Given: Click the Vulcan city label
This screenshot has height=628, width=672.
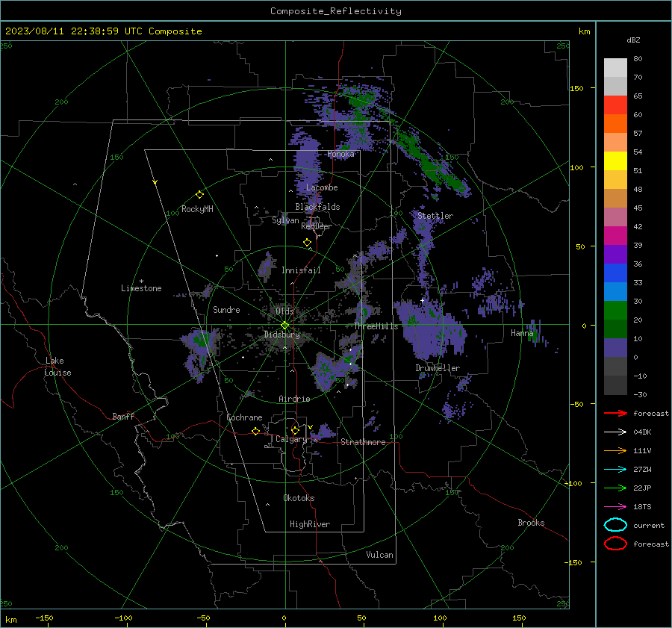Looking at the screenshot, I should click(379, 555).
